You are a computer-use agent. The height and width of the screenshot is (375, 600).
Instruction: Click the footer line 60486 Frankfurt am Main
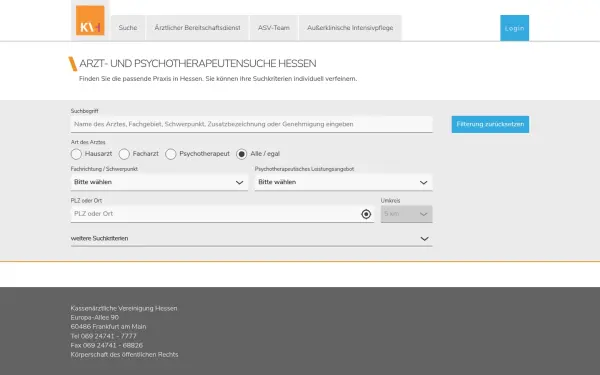click(x=108, y=326)
